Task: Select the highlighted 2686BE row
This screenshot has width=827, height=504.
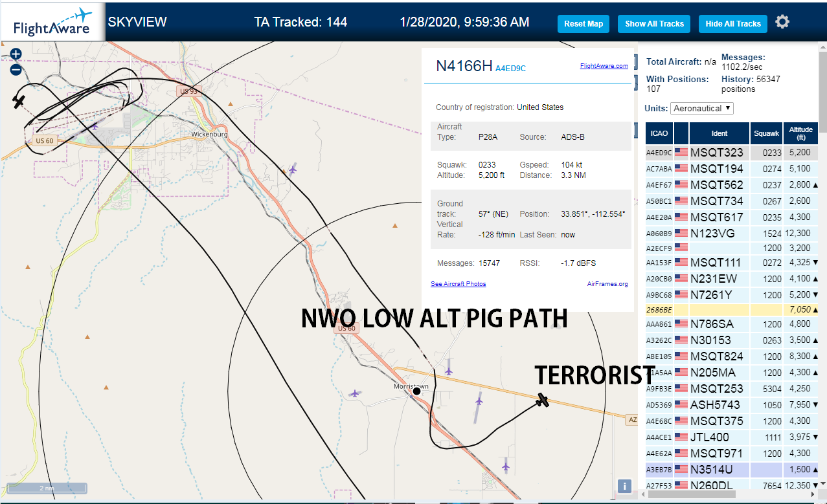Action: click(732, 310)
